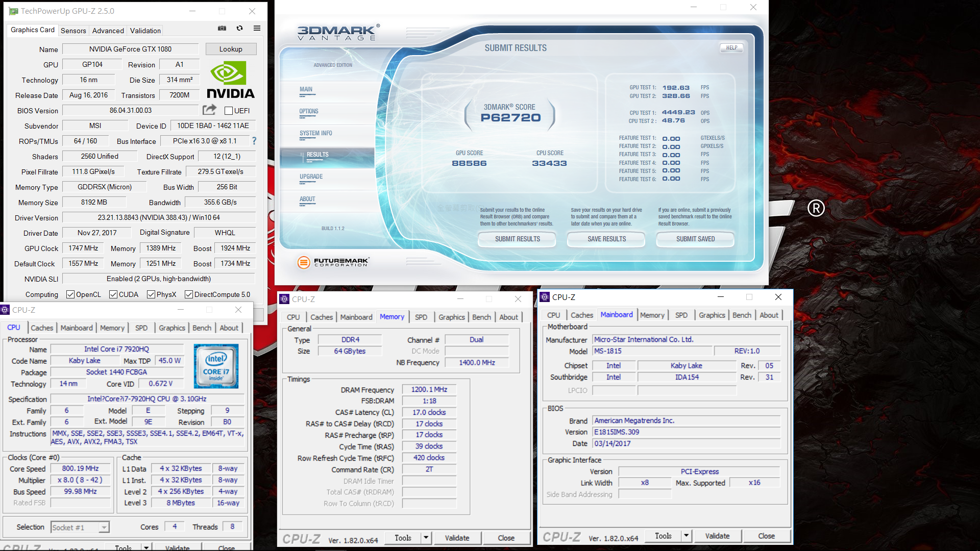Toggle the OpenCL checkbox
980x551 pixels.
coord(70,294)
